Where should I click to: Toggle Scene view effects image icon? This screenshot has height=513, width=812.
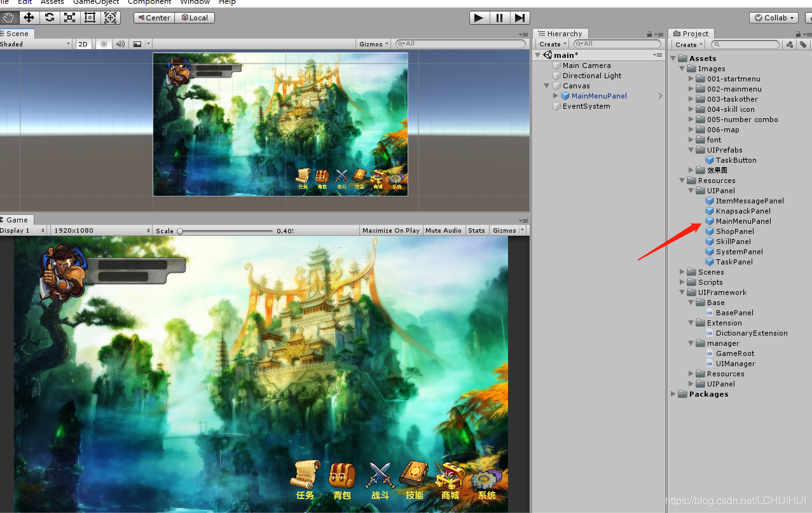137,44
